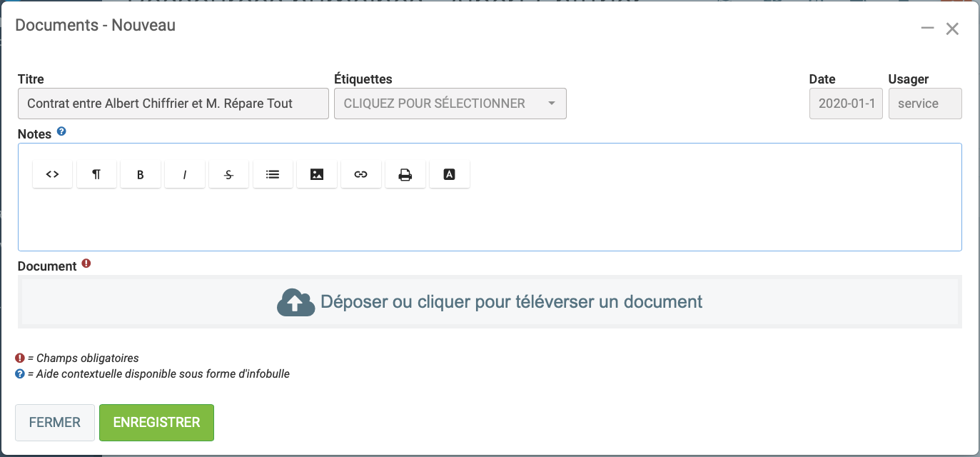Open paragraph format options in Notes toolbar

pyautogui.click(x=96, y=174)
